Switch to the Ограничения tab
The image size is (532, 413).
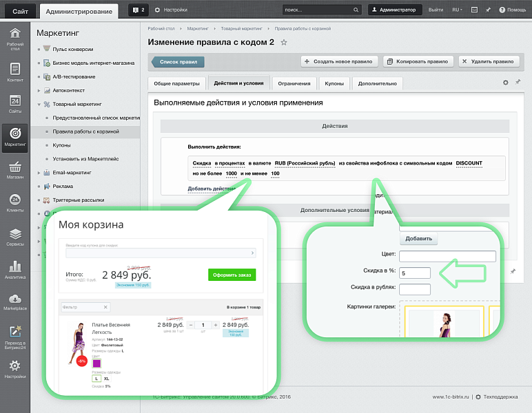click(294, 83)
